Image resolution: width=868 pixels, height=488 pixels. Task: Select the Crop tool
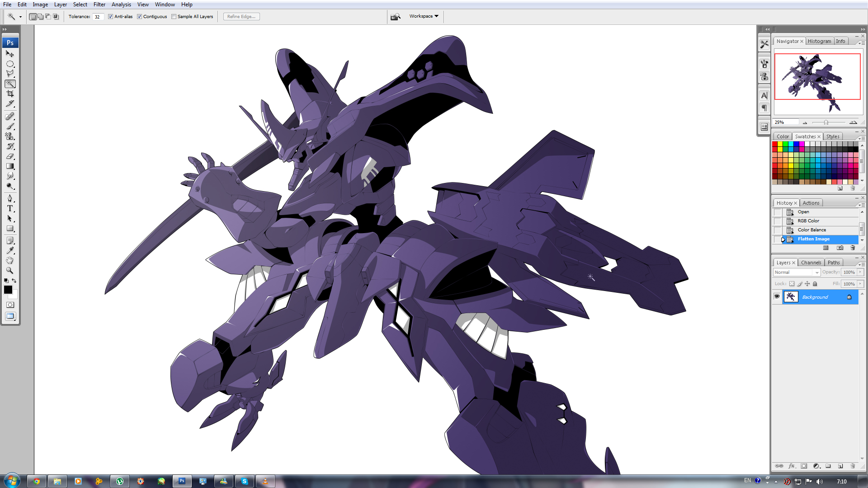tap(9, 94)
